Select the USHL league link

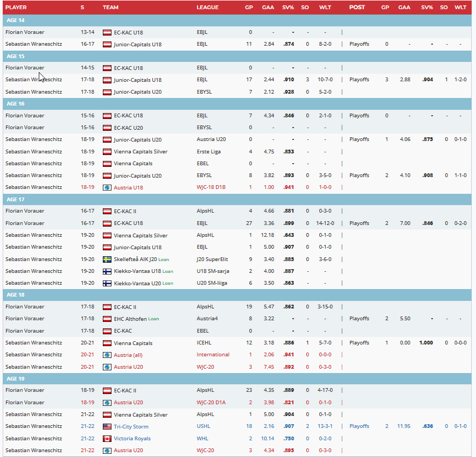coord(204,426)
